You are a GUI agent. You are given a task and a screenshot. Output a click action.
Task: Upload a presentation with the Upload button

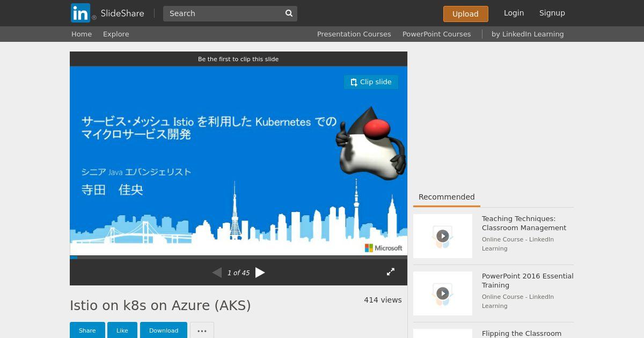(x=465, y=14)
